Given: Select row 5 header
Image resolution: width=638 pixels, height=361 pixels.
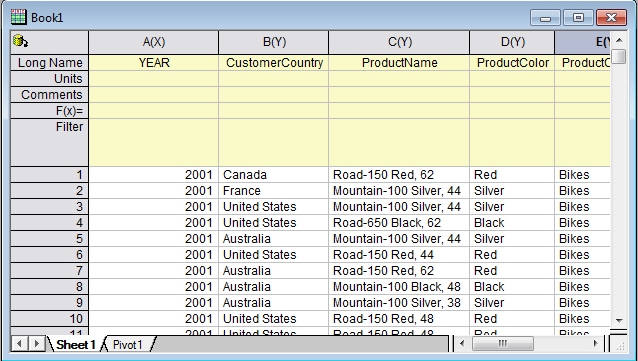Looking at the screenshot, I should [49, 238].
